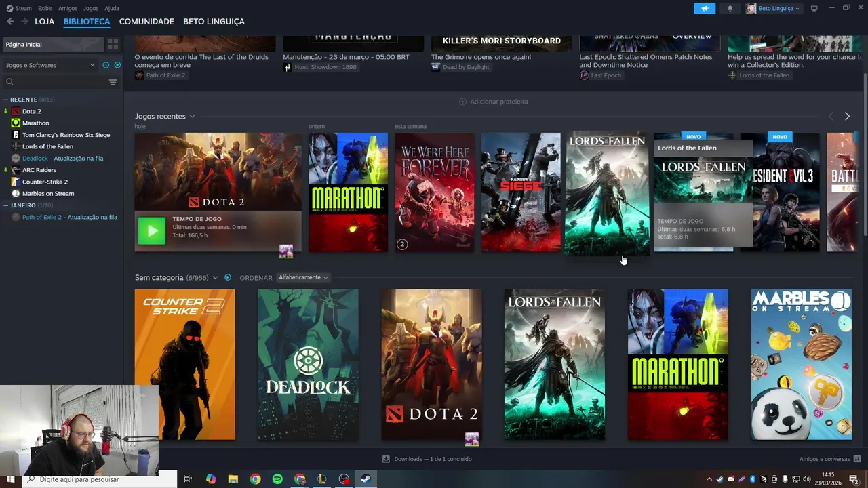The height and width of the screenshot is (488, 868).
Task: Click the Windows Start button
Action: click(10, 479)
